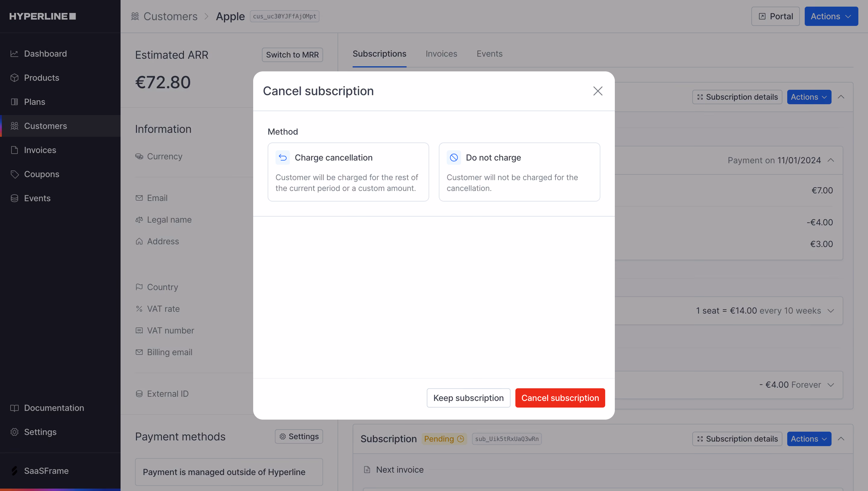Viewport: 868px width, 491px height.
Task: Click Customers breadcrumb link
Action: (170, 16)
